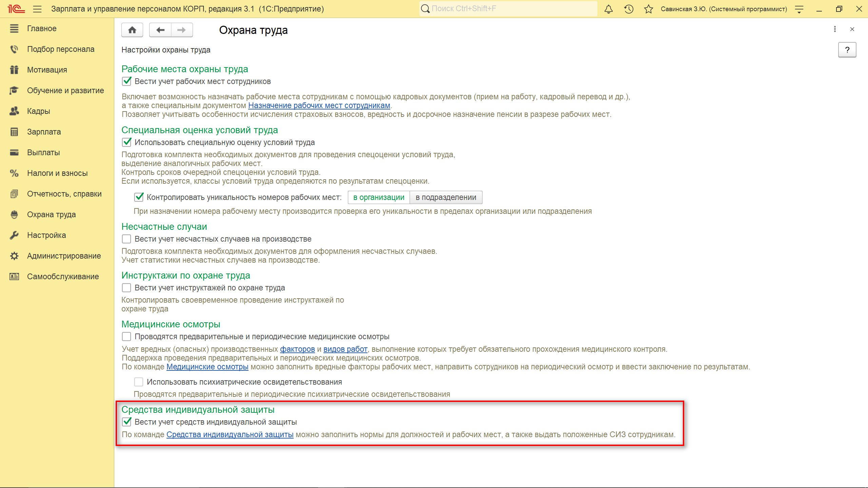
Task: Open the three-dot more options menu
Action: coord(835,29)
